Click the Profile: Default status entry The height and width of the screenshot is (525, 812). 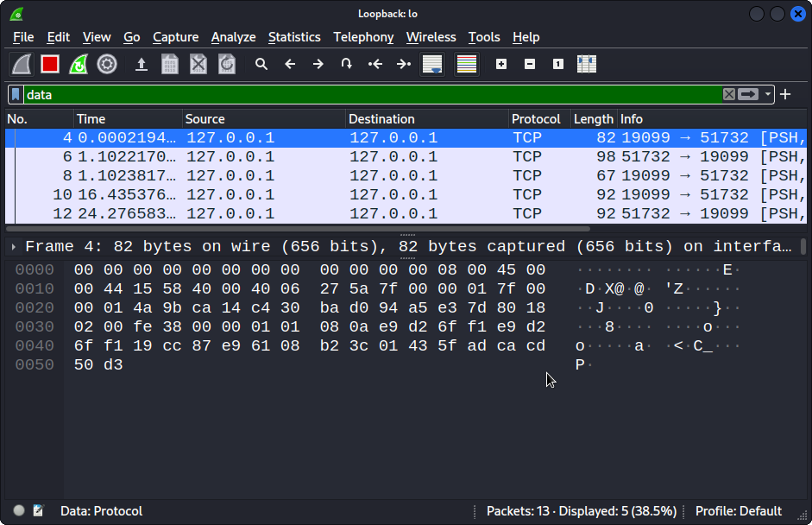[739, 511]
